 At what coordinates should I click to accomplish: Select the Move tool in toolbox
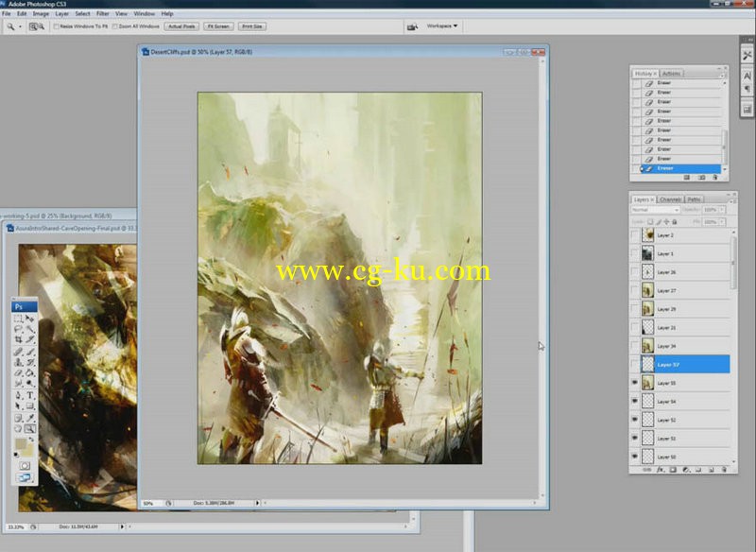pos(30,319)
